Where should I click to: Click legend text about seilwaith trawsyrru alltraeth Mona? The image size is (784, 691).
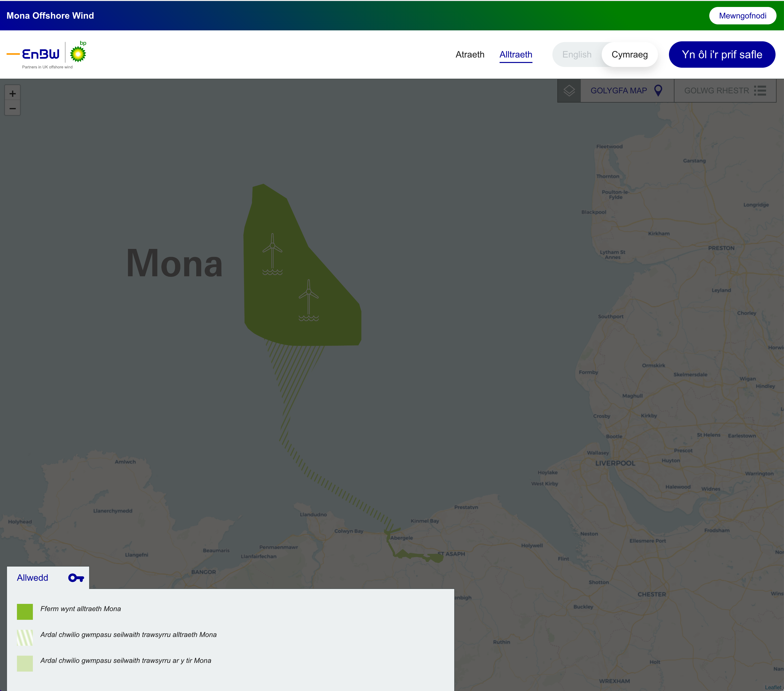(x=129, y=635)
